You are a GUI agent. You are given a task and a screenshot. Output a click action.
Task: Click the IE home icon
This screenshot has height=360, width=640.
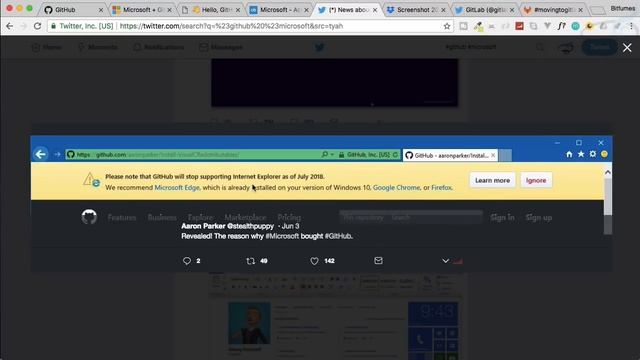[x=569, y=154]
